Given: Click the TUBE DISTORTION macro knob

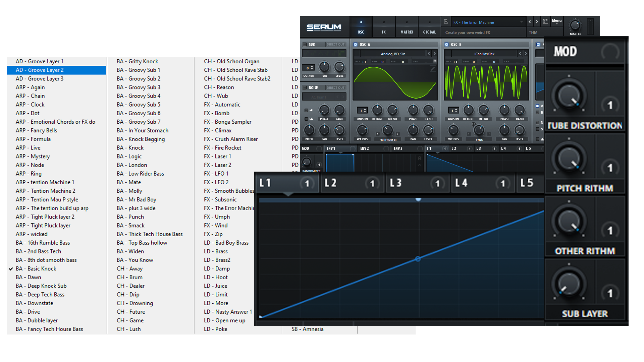Looking at the screenshot, I should click(569, 96).
